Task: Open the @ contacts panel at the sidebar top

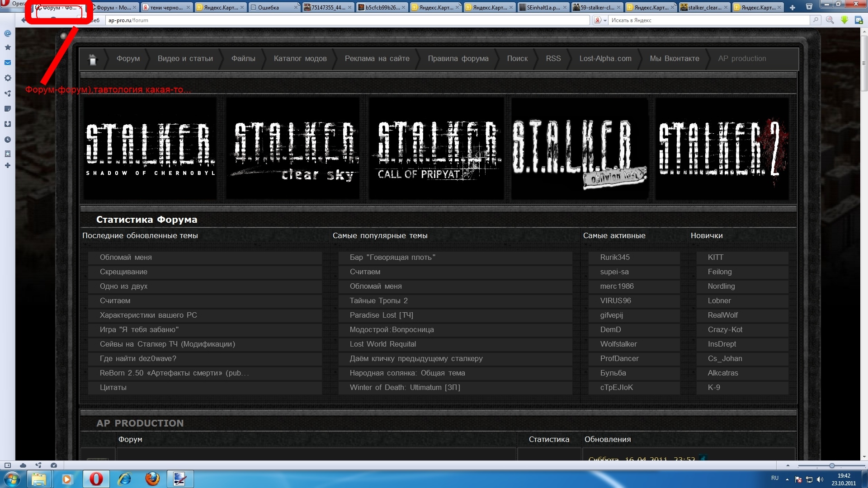Action: click(x=8, y=33)
